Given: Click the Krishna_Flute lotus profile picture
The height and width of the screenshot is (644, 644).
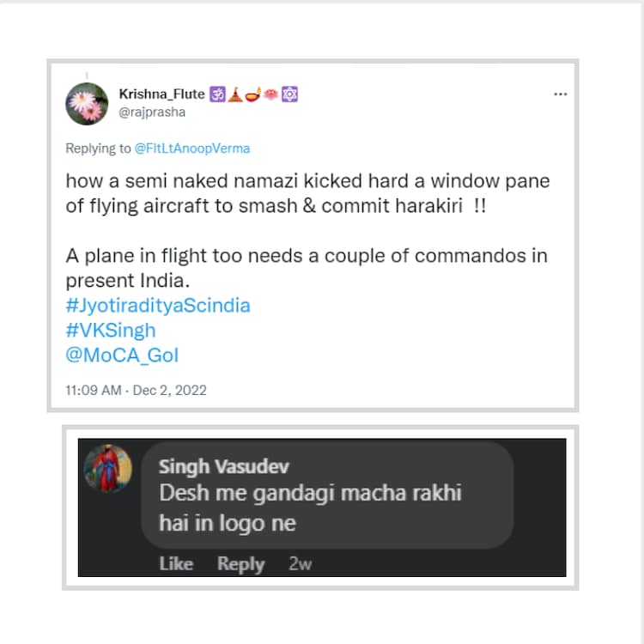Looking at the screenshot, I should (x=87, y=104).
